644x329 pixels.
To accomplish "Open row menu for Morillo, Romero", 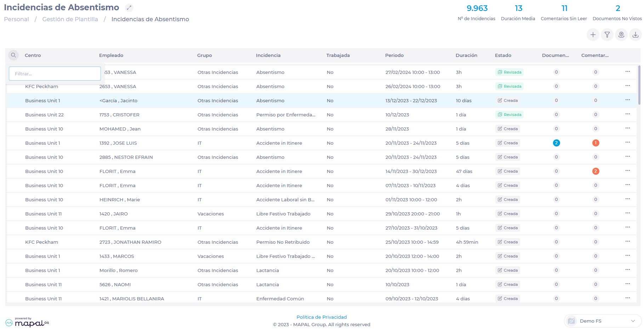I will [x=628, y=270].
